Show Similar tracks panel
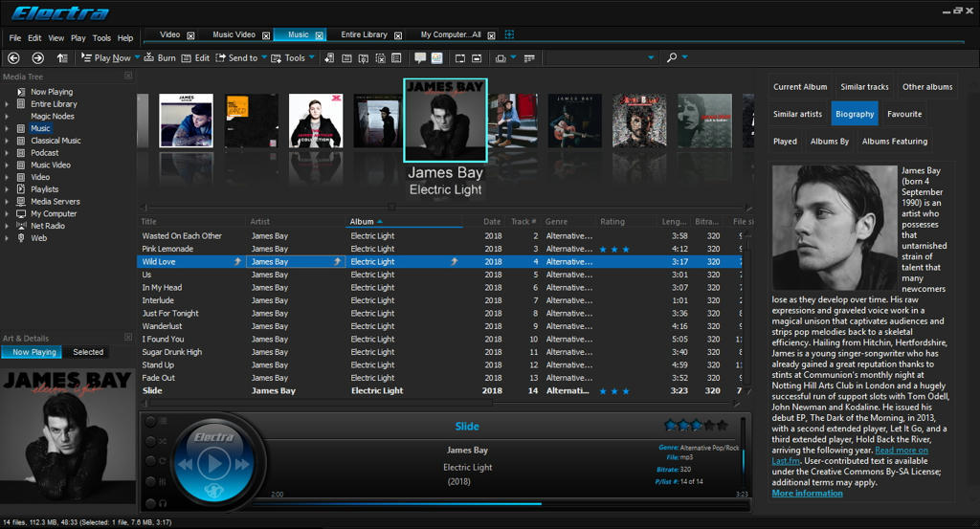Screen dimensions: 980x529 pos(864,87)
